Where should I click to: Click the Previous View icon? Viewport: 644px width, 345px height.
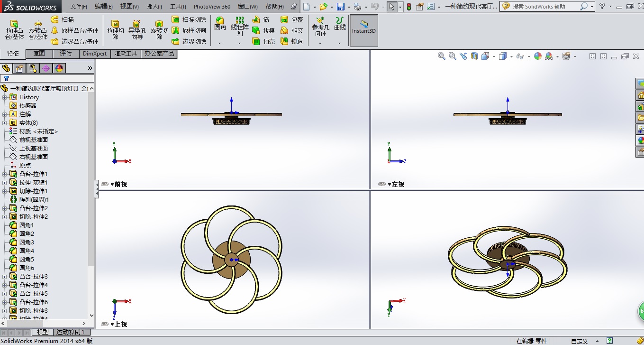tap(463, 56)
